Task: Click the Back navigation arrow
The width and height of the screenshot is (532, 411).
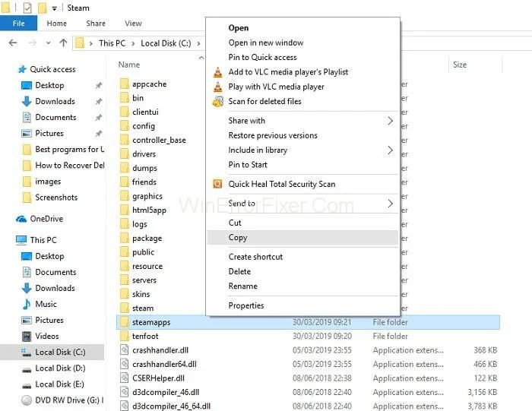Action: click(x=13, y=43)
